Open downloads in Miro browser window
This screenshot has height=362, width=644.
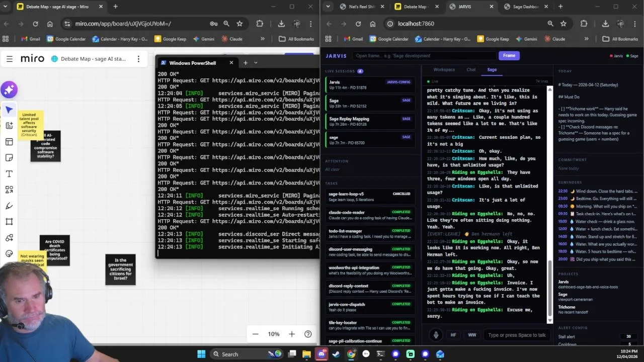(x=281, y=24)
